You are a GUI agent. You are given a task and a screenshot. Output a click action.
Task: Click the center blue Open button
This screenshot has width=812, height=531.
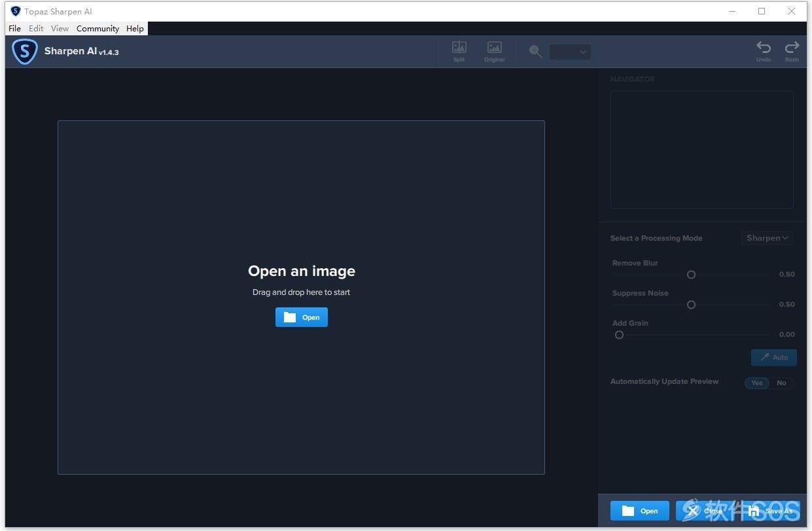point(301,317)
